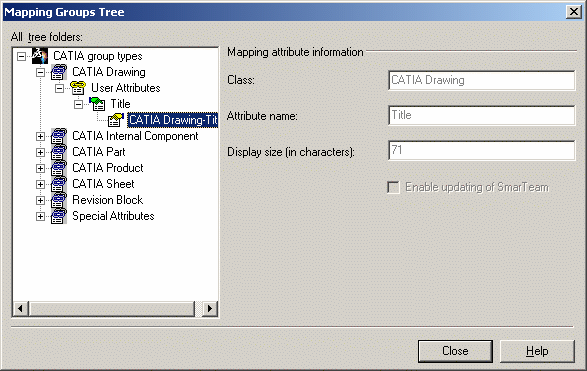
Task: Select the CATIA Part label
Action: tap(99, 152)
